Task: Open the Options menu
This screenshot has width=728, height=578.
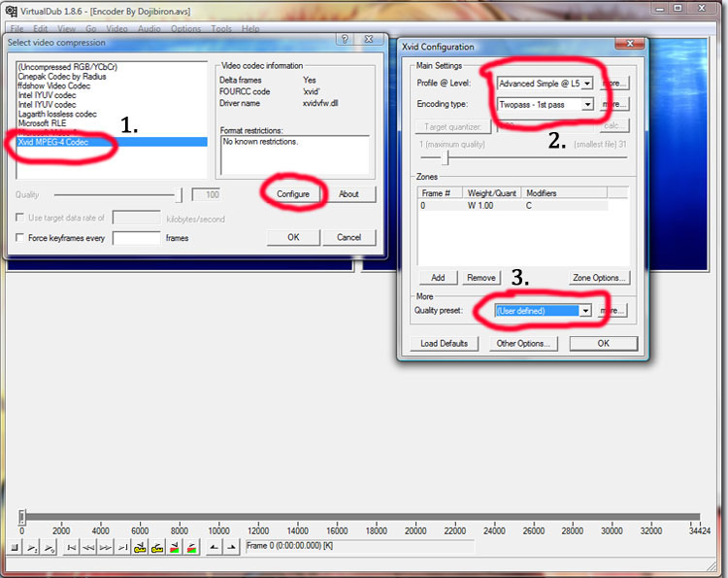Action: [185, 29]
